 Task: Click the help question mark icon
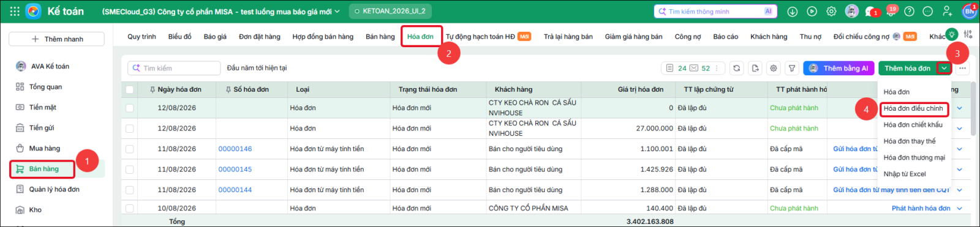[x=910, y=11]
